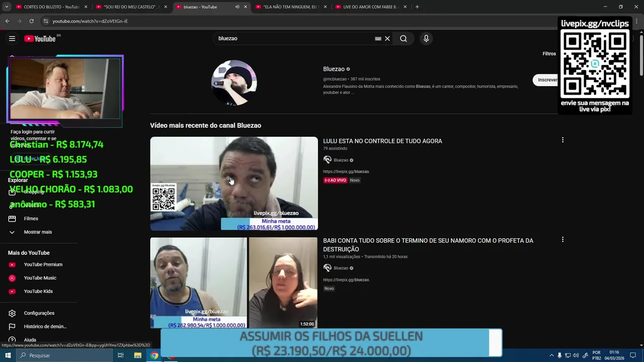Clear the search box with the X
The width and height of the screenshot is (644, 362).
click(x=387, y=39)
